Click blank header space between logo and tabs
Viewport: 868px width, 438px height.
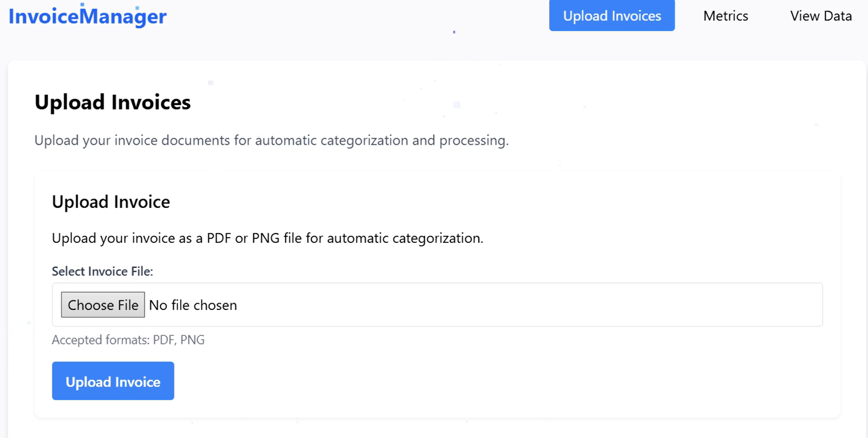coord(356,16)
